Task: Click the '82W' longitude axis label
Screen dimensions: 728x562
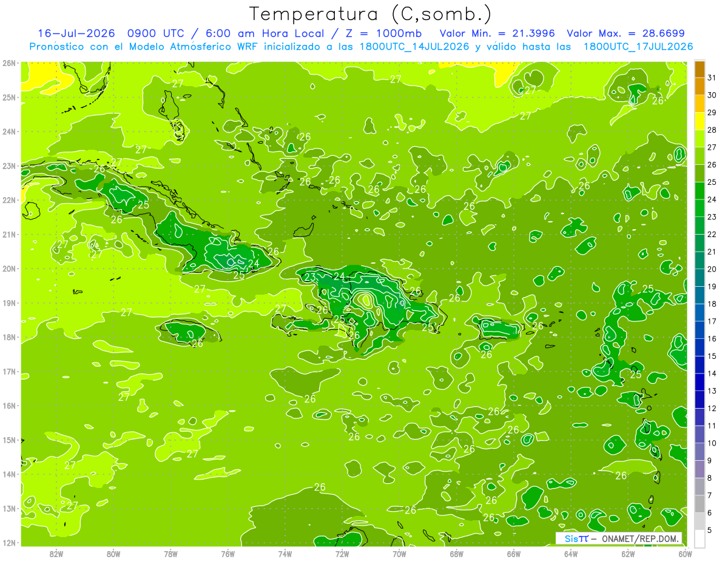Action: click(x=56, y=554)
